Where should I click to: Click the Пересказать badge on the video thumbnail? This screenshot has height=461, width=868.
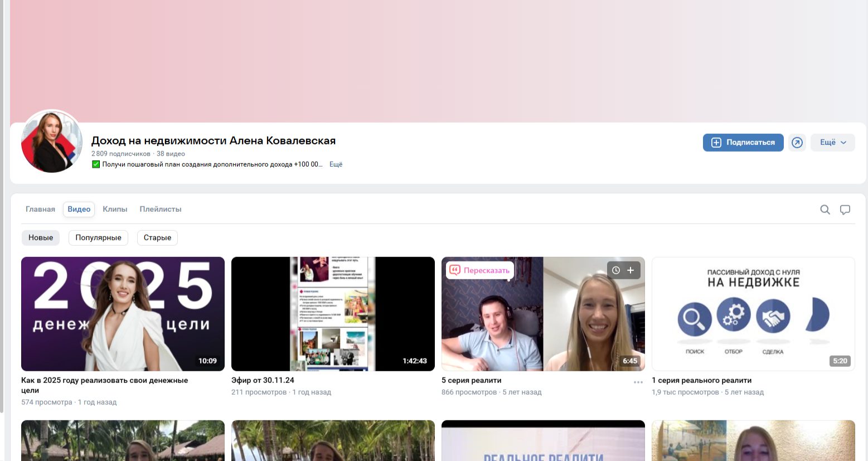point(480,270)
